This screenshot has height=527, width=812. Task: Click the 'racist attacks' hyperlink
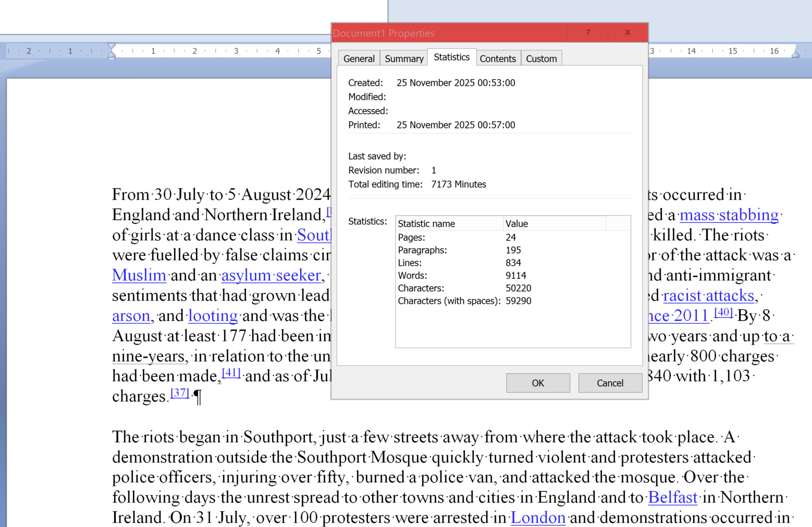coord(708,296)
